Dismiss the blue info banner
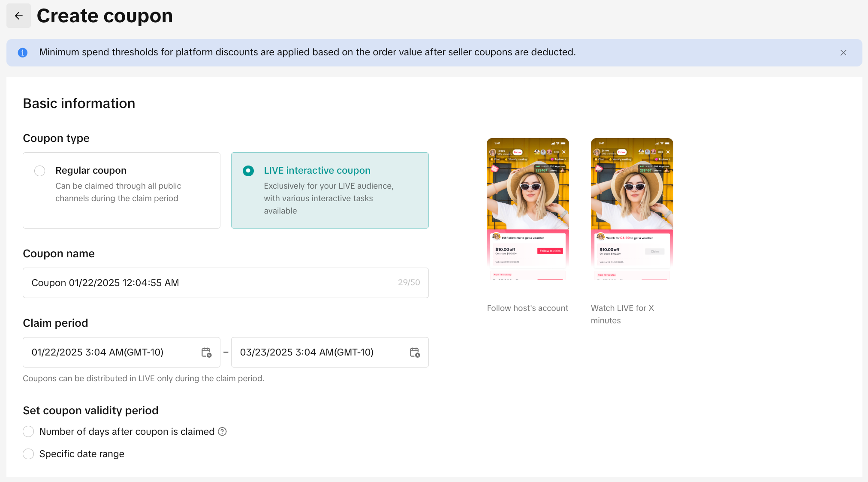 (x=843, y=53)
